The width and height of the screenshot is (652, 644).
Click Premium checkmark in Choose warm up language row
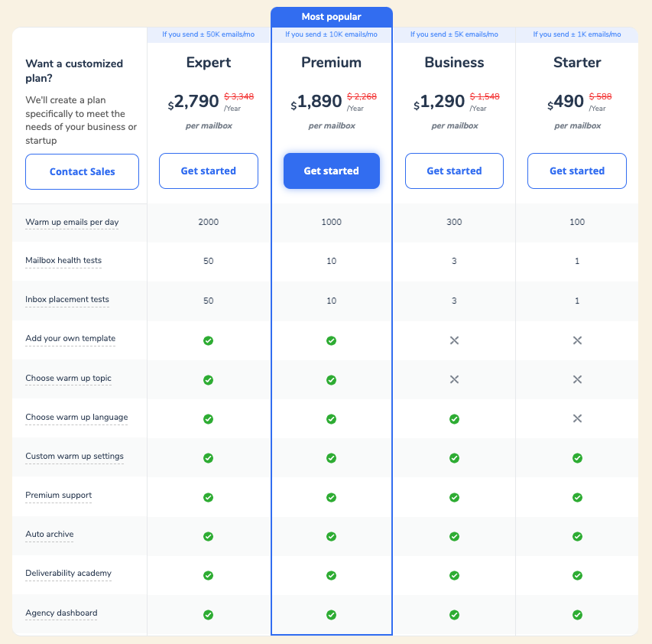pyautogui.click(x=331, y=419)
